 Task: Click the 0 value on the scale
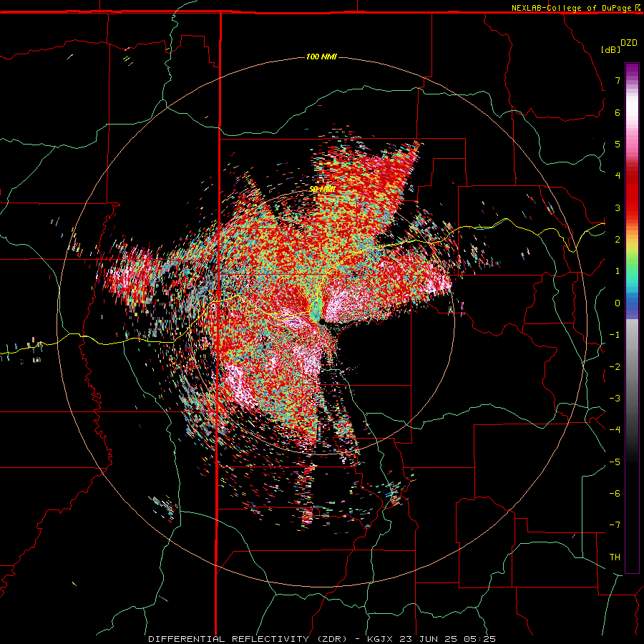(618, 303)
